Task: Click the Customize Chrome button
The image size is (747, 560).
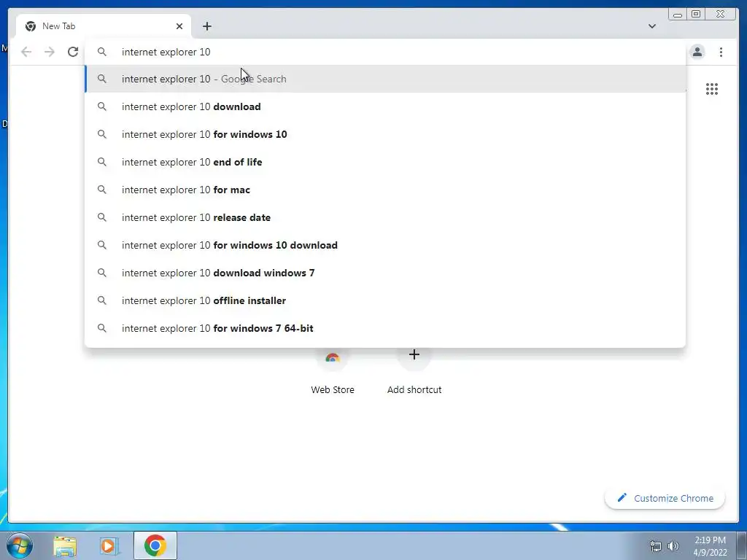Action: click(x=665, y=498)
